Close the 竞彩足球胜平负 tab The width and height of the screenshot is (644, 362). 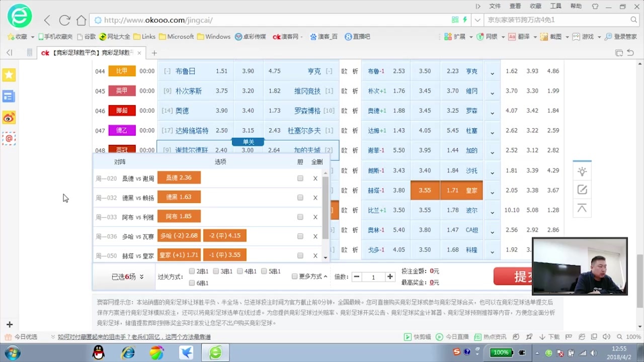click(139, 53)
